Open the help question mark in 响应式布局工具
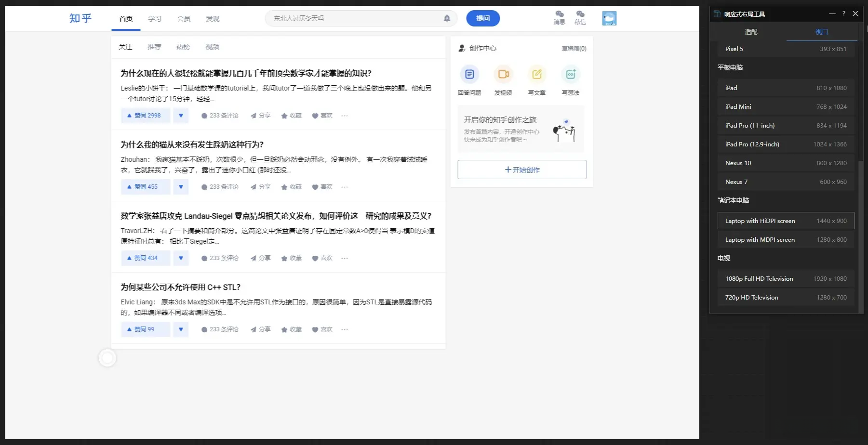The image size is (868, 445). (x=843, y=13)
